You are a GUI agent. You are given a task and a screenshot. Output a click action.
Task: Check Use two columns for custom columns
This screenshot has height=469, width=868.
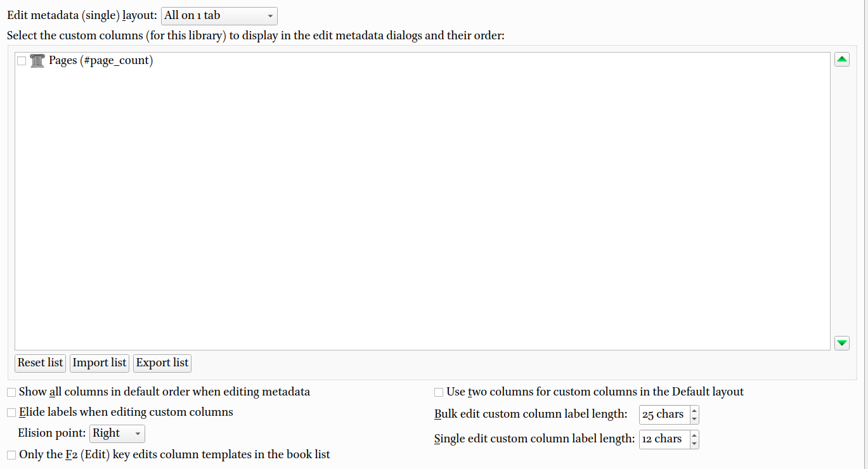pyautogui.click(x=439, y=392)
